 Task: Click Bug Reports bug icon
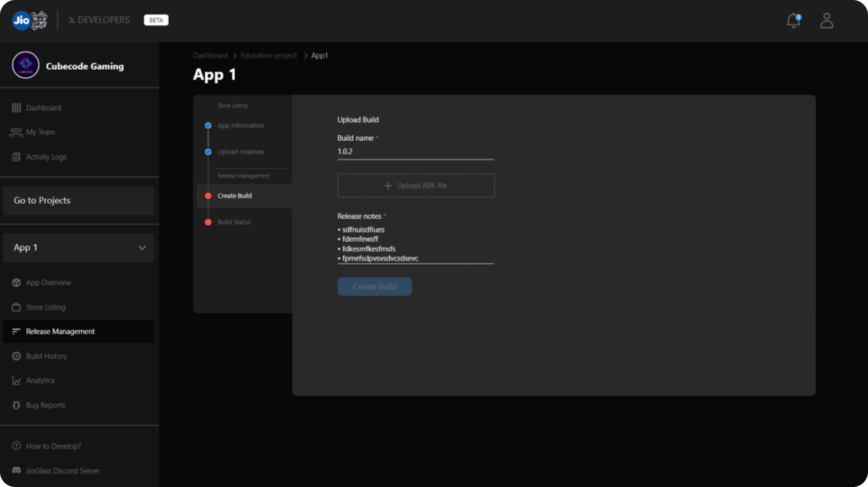(x=16, y=405)
